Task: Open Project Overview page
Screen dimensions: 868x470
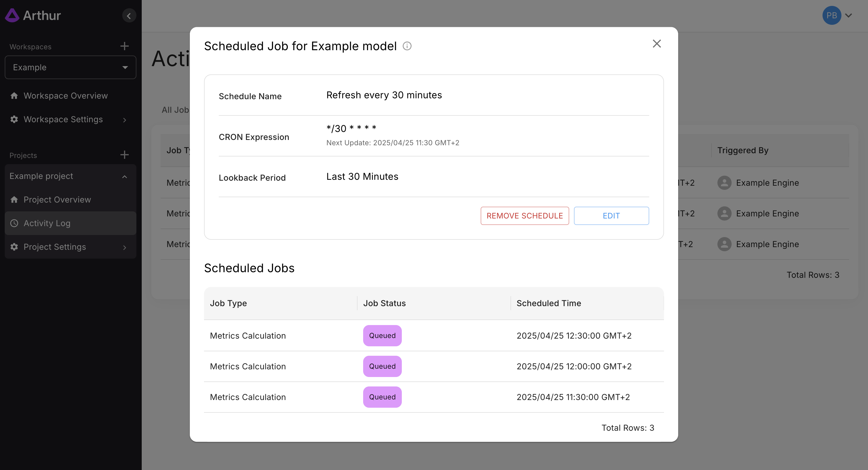Action: pos(57,200)
